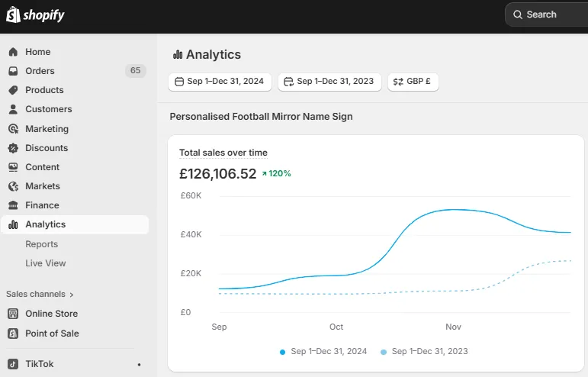
Task: Open the Point of Sale channel
Action: 52,333
